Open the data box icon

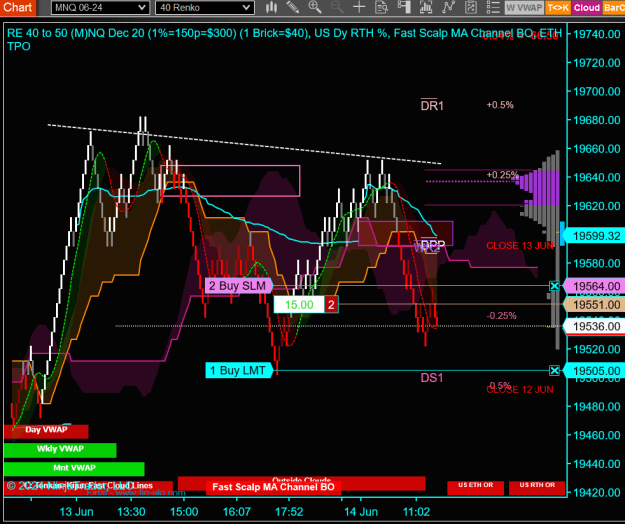click(381, 7)
